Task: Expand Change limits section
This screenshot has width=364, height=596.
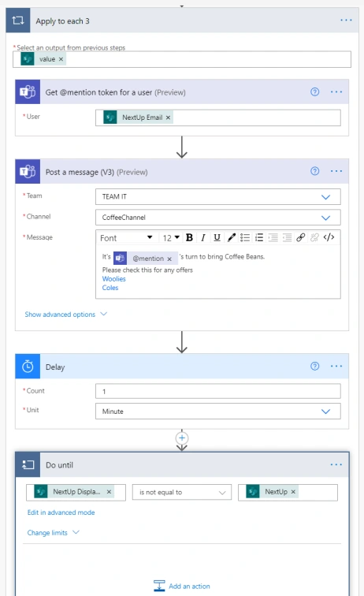Action: (53, 532)
